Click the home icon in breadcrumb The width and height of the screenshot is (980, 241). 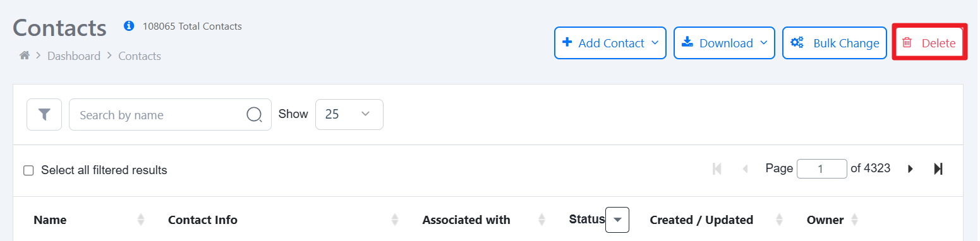[25, 56]
